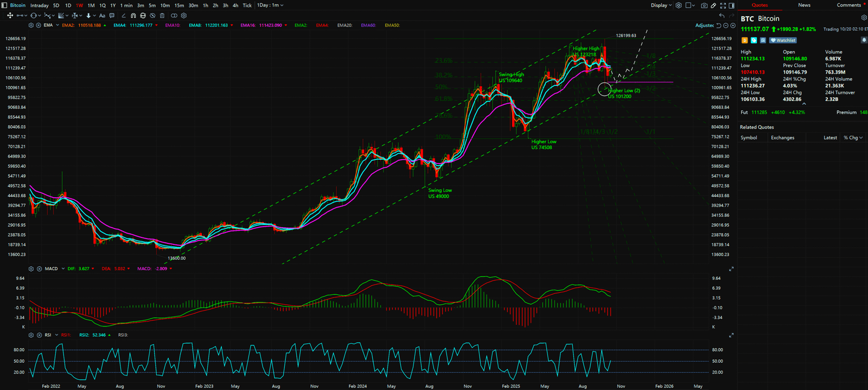The height and width of the screenshot is (390, 868).
Task: Switch to the News tab
Action: coord(804,5)
